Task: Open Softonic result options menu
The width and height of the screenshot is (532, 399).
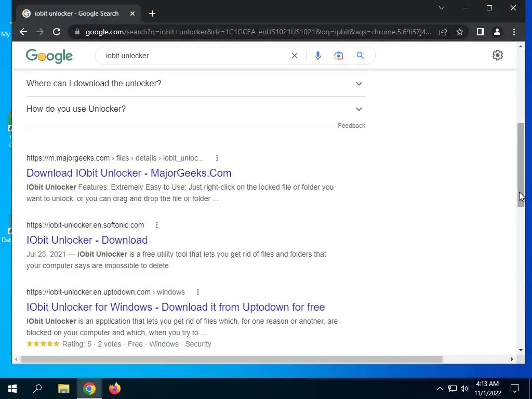Action: click(x=157, y=225)
